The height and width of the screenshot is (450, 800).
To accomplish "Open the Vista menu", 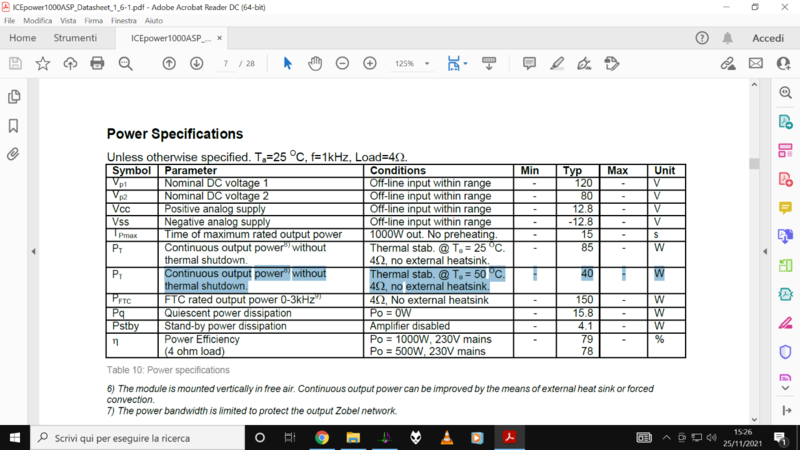I will [68, 21].
